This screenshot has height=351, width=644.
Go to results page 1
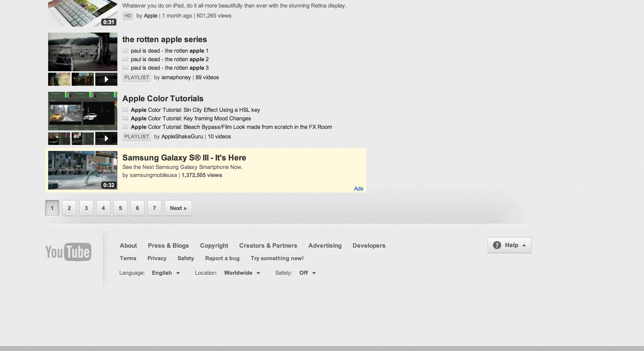click(x=52, y=208)
